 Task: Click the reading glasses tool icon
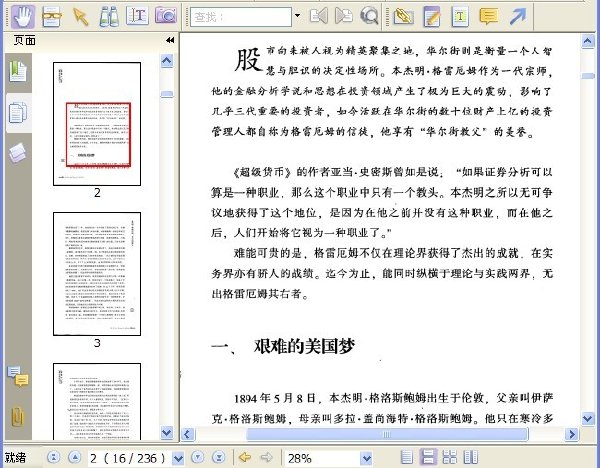pos(52,17)
